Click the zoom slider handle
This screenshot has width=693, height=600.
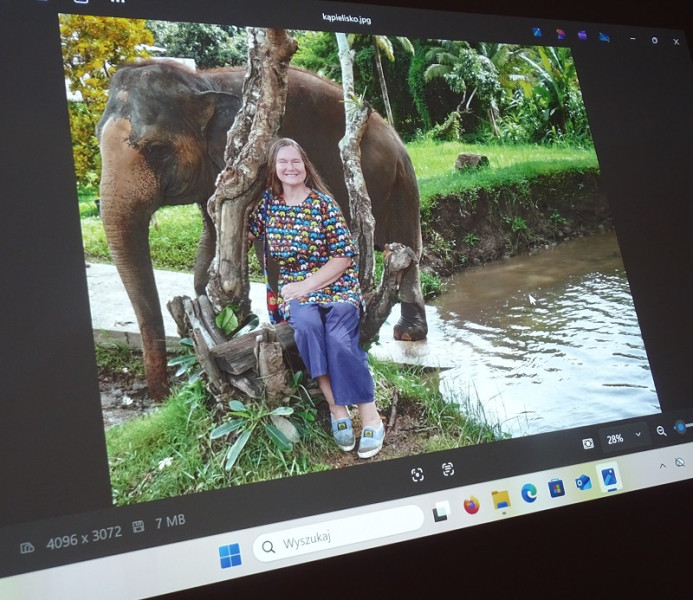[680, 427]
